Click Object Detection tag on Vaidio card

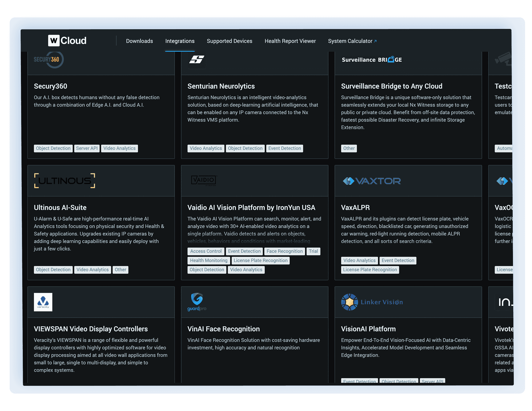tap(207, 270)
